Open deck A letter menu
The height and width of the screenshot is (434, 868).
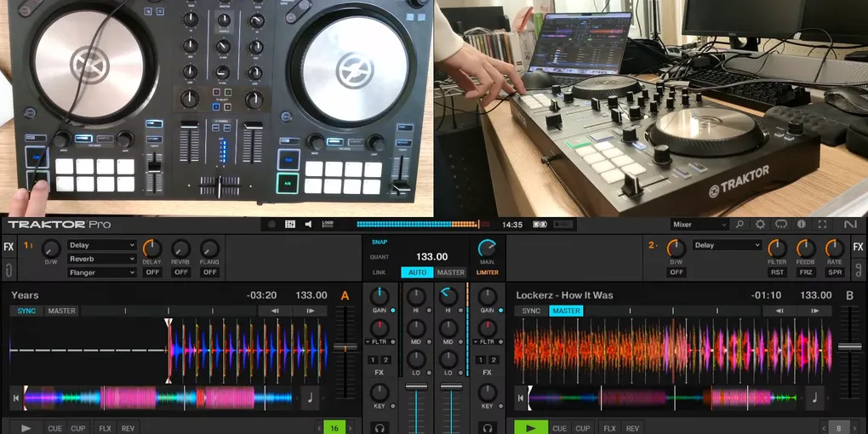(x=345, y=295)
